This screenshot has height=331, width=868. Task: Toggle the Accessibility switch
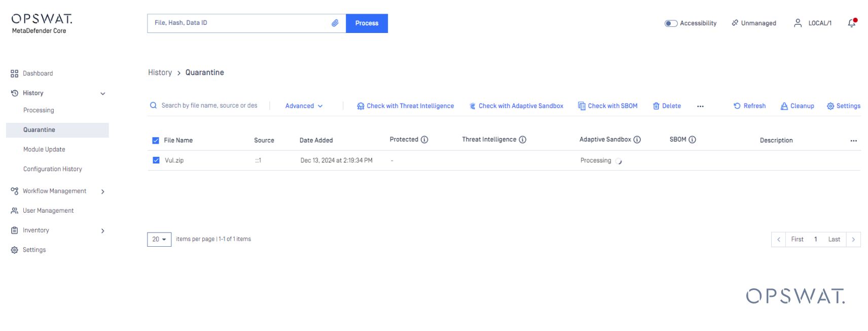click(671, 23)
